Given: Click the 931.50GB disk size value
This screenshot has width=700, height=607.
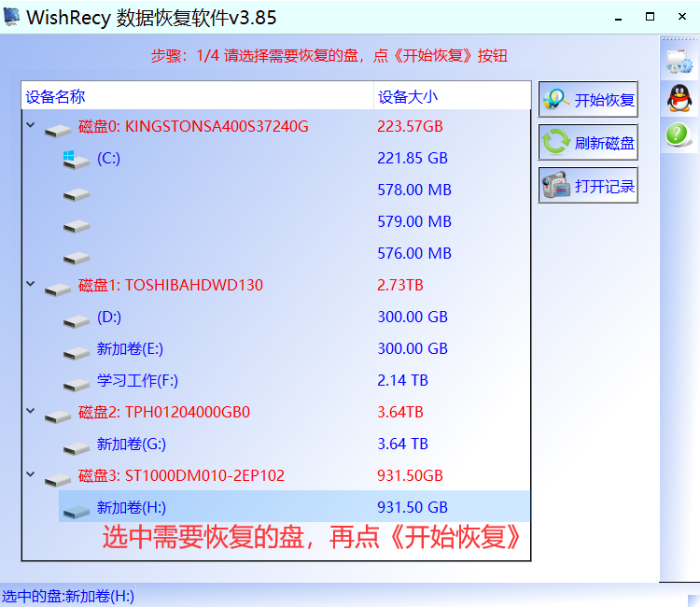Looking at the screenshot, I should click(x=410, y=475).
